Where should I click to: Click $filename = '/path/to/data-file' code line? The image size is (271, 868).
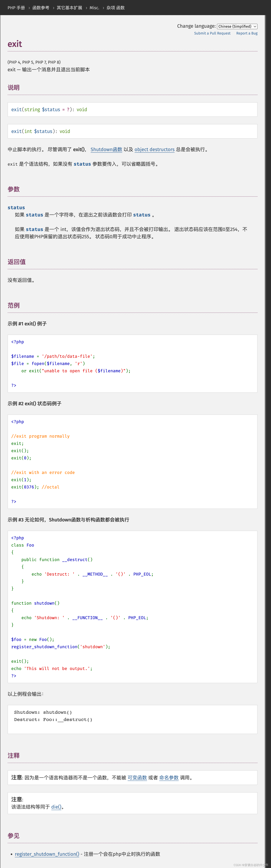(x=53, y=357)
